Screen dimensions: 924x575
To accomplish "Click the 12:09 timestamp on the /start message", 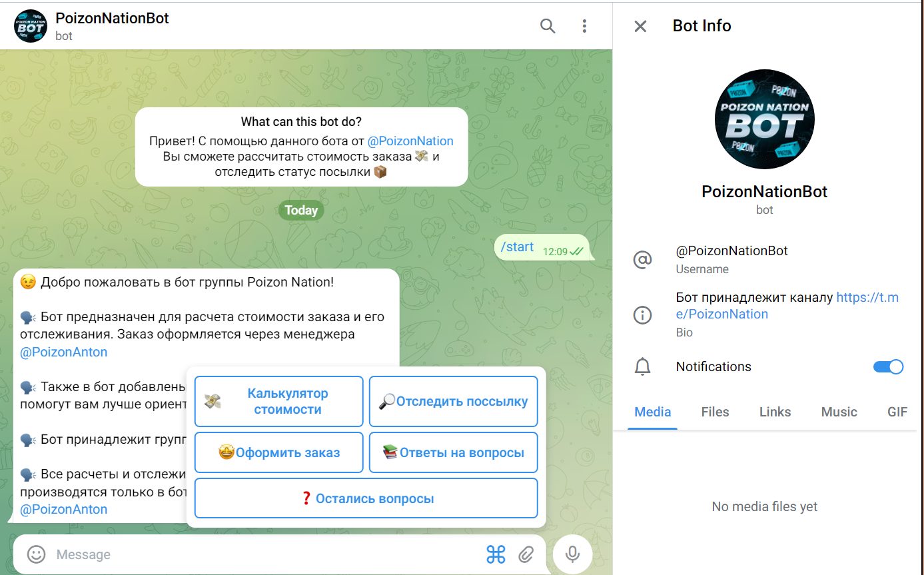I will 555,251.
